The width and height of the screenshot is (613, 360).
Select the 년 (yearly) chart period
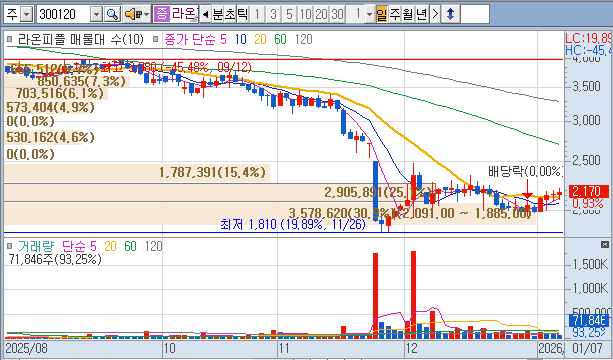click(x=421, y=14)
